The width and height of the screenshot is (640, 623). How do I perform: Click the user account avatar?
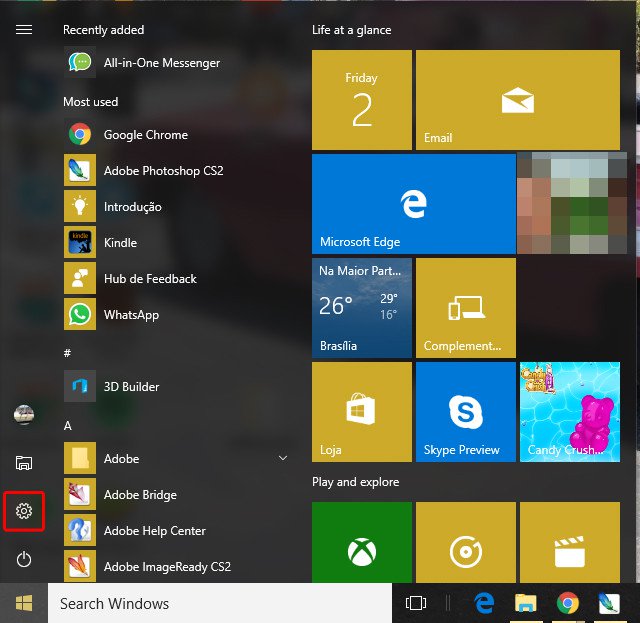click(24, 414)
